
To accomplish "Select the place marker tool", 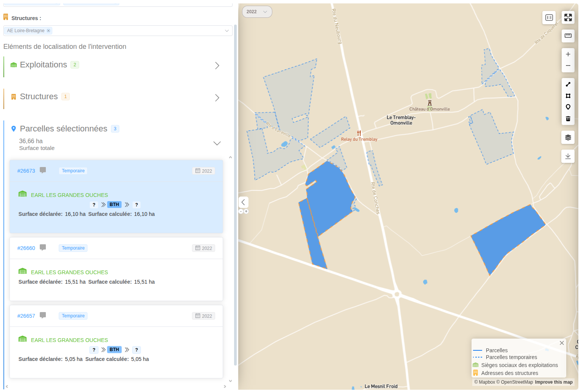I will click(x=568, y=107).
